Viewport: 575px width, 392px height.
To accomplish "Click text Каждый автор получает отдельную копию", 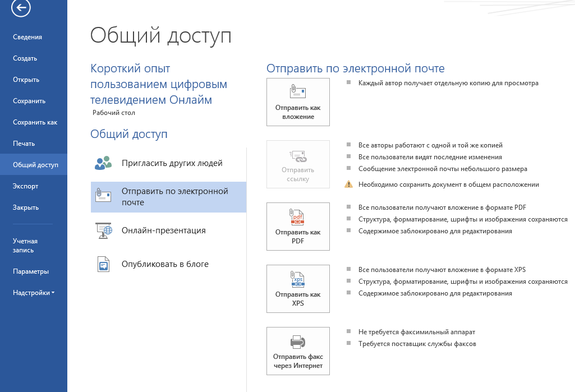I will click(x=448, y=83).
